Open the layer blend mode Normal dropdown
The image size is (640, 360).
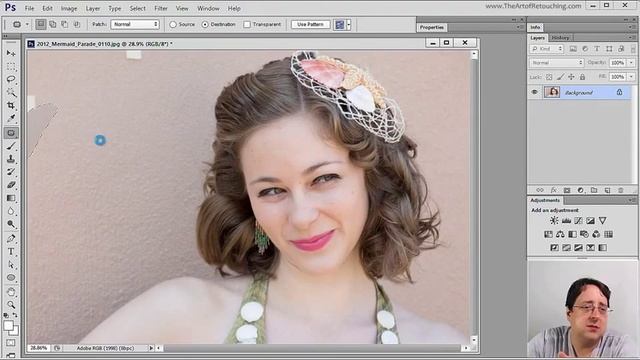pyautogui.click(x=557, y=63)
